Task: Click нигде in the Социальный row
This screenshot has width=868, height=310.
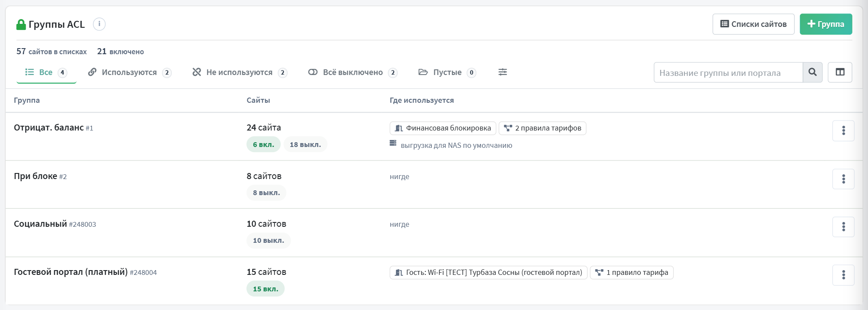Action: (x=399, y=224)
